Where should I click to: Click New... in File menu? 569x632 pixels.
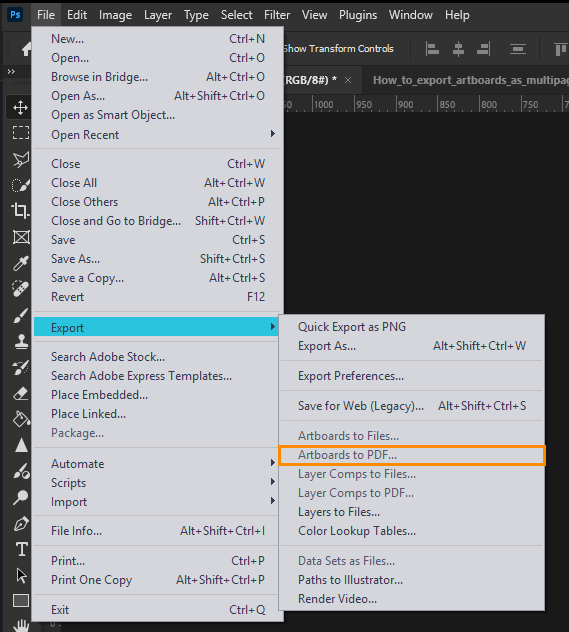tap(156, 39)
